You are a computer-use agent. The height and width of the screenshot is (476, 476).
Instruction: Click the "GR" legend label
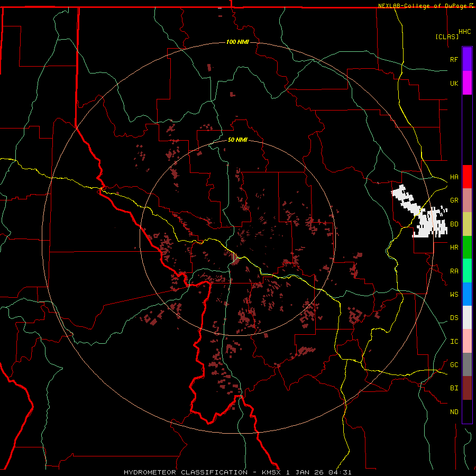coord(454,200)
